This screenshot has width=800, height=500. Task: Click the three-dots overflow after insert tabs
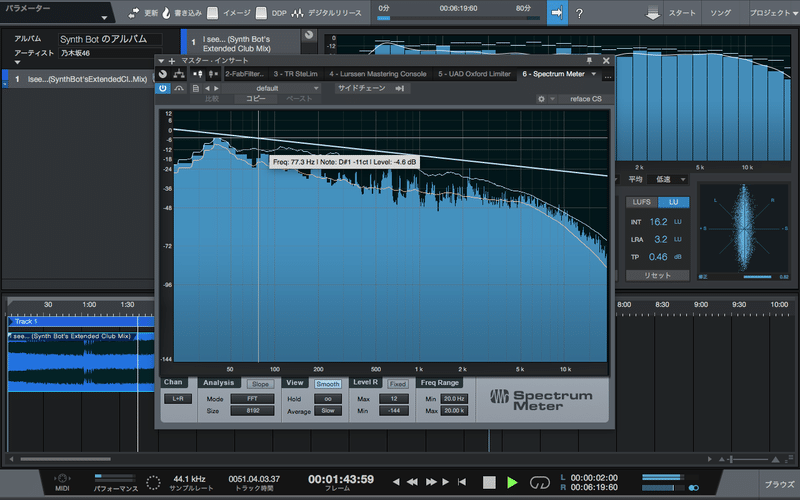click(607, 76)
